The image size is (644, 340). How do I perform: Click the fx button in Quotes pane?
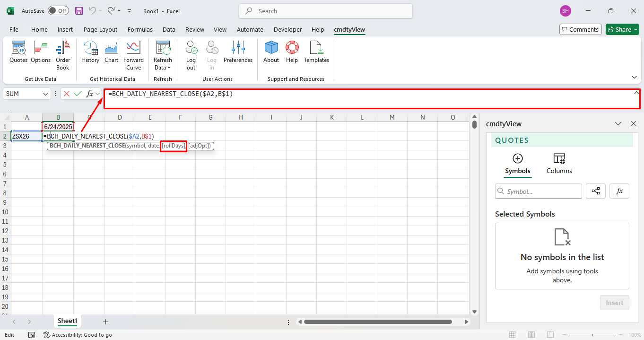(619, 191)
